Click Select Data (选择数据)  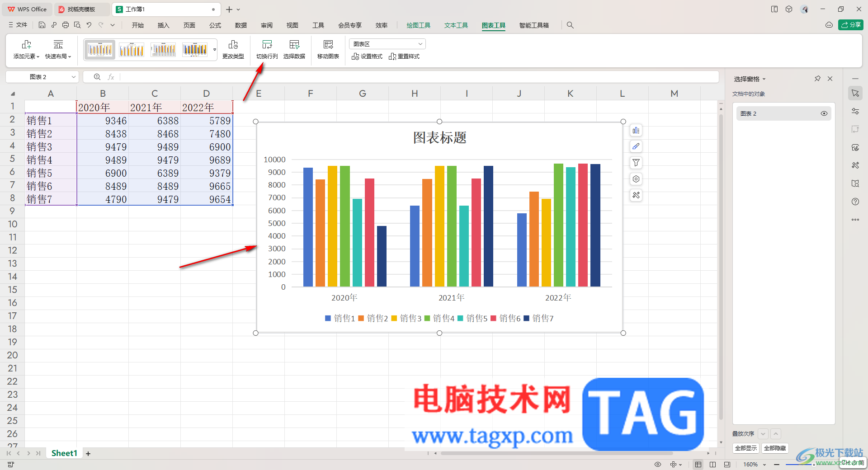(x=294, y=50)
